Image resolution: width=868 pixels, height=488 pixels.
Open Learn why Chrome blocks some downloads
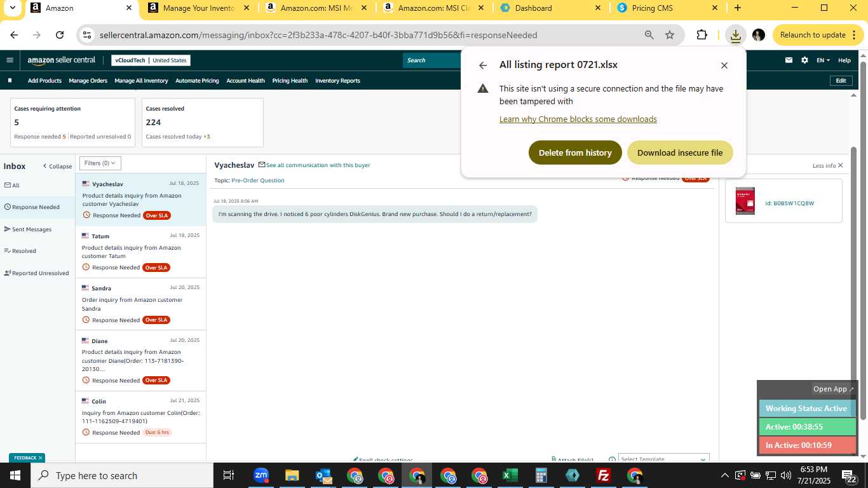coord(578,119)
